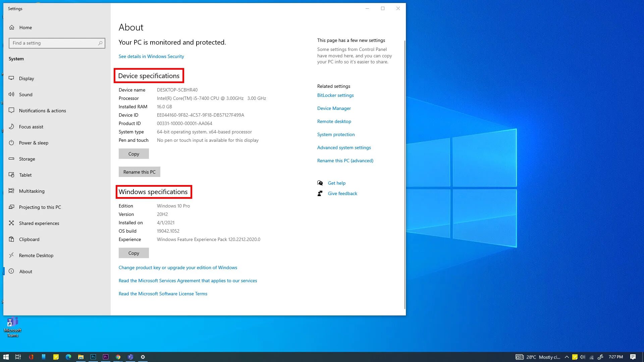Image resolution: width=644 pixels, height=362 pixels.
Task: Click the Windows Security details link
Action: [x=151, y=56]
